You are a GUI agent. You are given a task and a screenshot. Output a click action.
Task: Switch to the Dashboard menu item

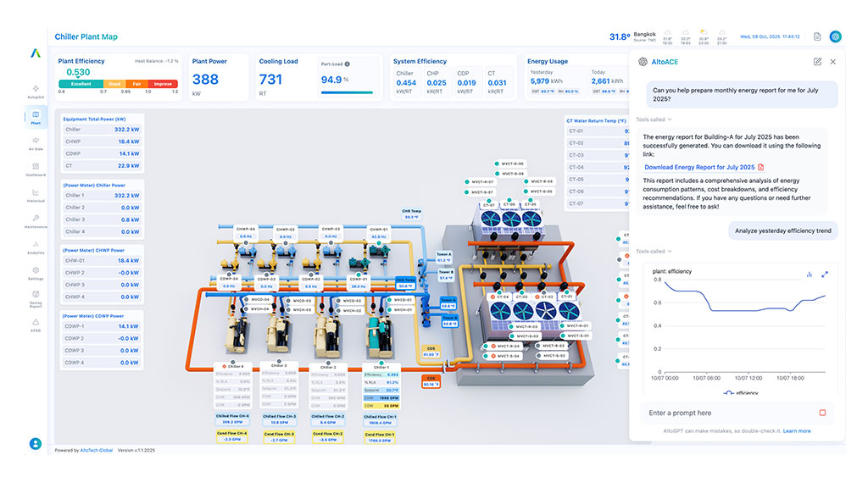pyautogui.click(x=35, y=169)
